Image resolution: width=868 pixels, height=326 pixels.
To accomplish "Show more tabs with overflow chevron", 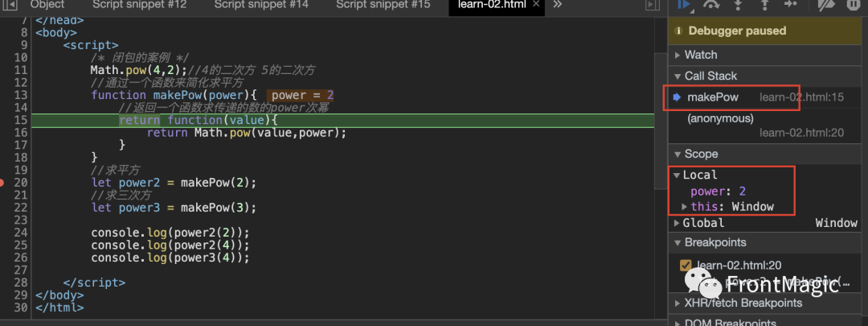I will (558, 5).
